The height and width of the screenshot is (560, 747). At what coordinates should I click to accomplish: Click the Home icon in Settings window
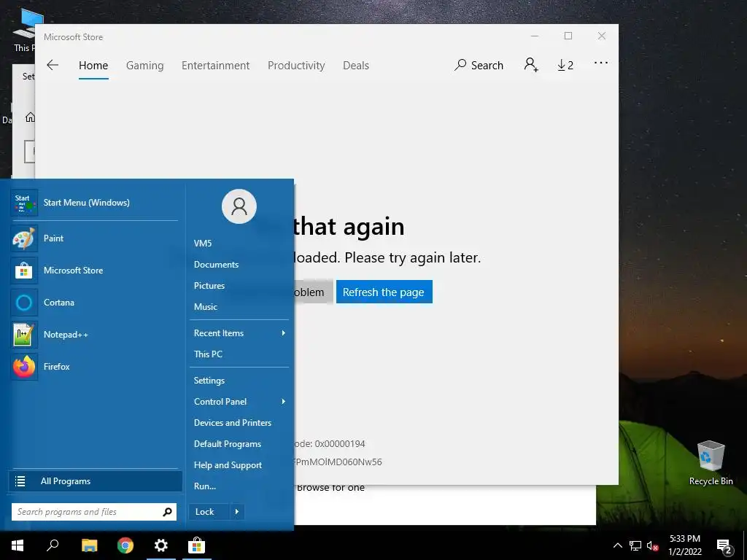[x=30, y=117]
